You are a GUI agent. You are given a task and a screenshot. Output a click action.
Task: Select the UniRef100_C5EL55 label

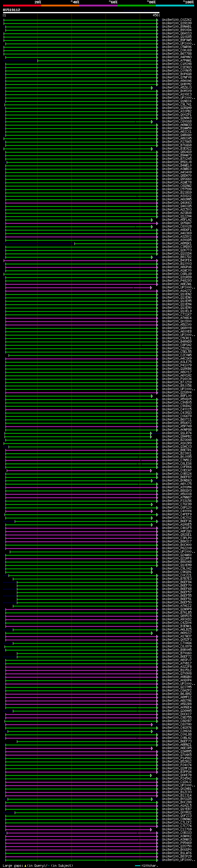coord(177,352)
